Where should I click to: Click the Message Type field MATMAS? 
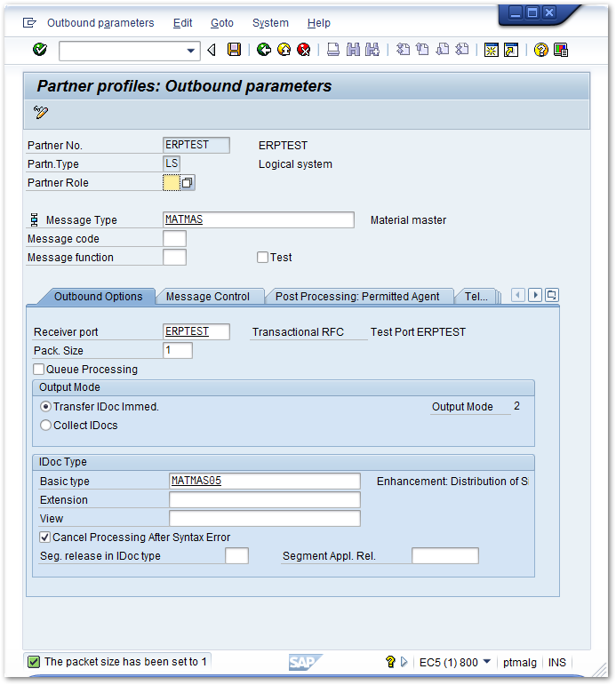[259, 219]
